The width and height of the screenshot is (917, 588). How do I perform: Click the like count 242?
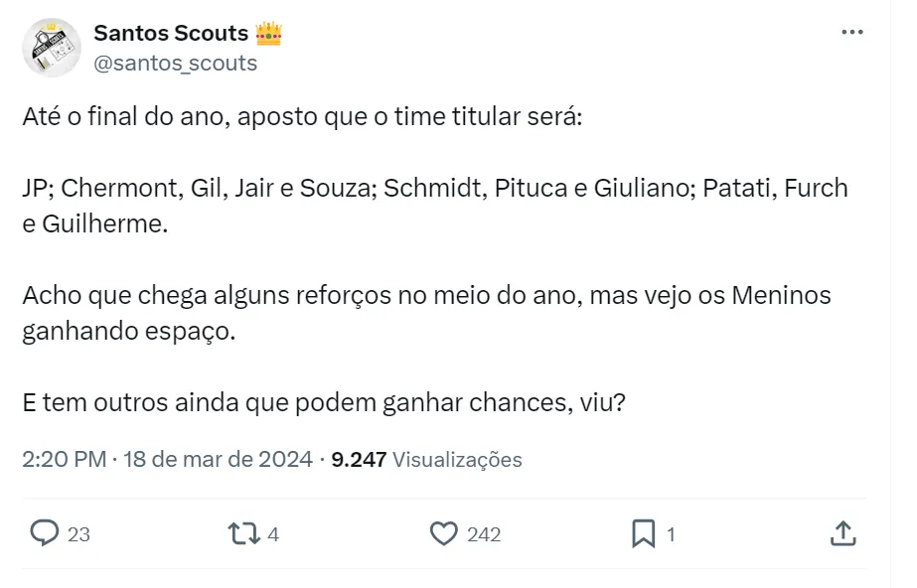[484, 534]
